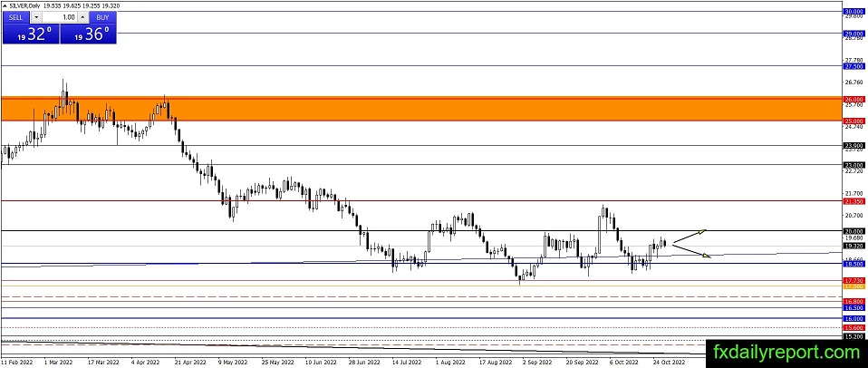Click the blue 18.500 level label
The image size is (868, 368).
point(852,264)
